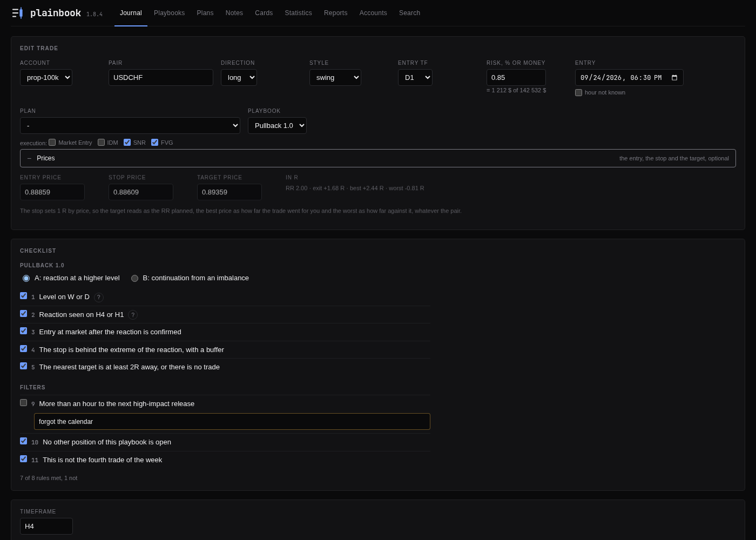Viewport: 756px width, 540px height.
Task: Open the Entry TF dropdown showing D1
Action: (415, 78)
